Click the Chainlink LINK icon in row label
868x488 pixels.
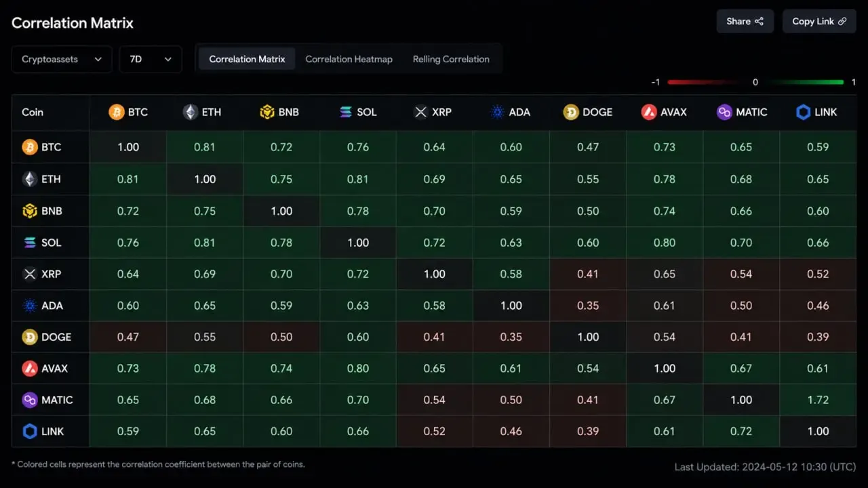pyautogui.click(x=30, y=431)
